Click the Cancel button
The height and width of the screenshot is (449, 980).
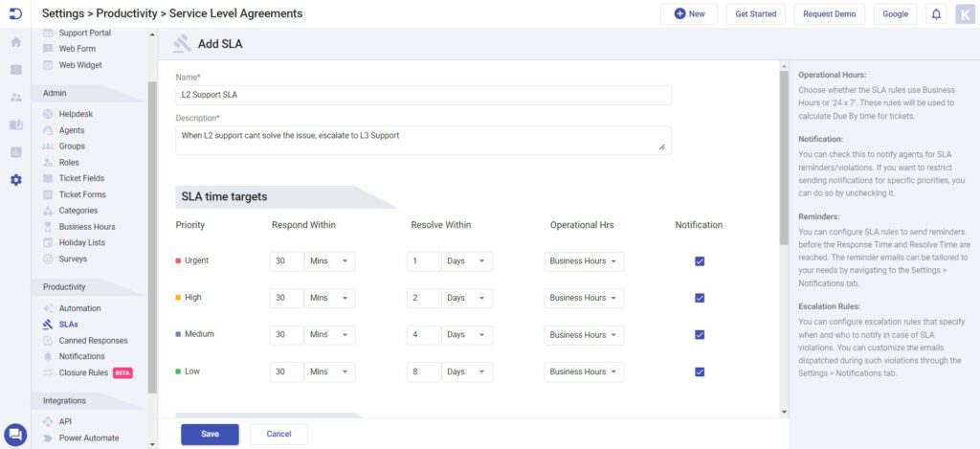click(x=278, y=434)
